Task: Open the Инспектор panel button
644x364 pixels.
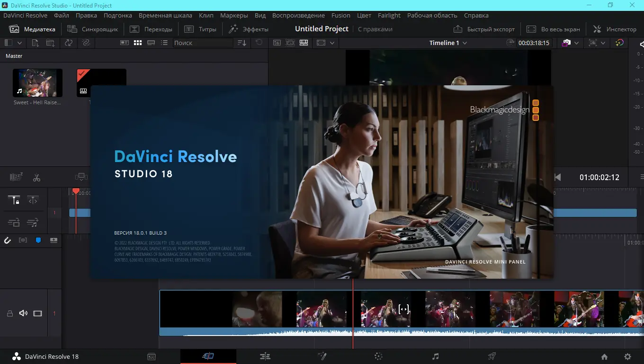Action: click(x=615, y=29)
